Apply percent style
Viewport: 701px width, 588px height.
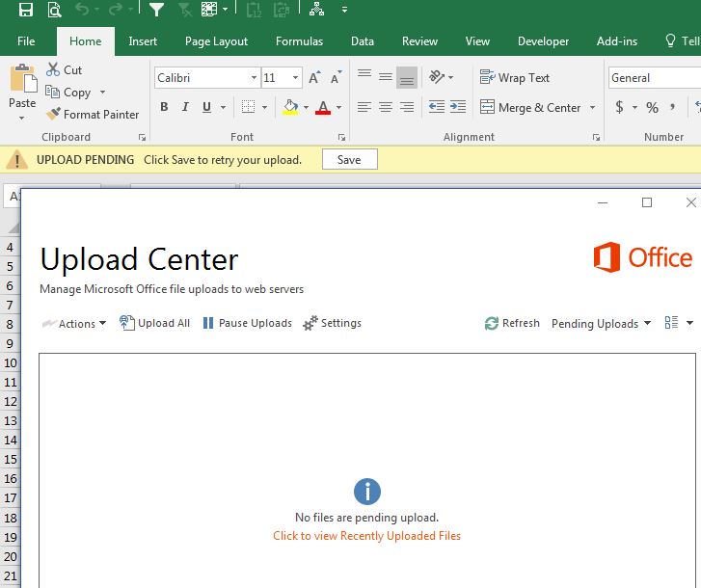(652, 107)
